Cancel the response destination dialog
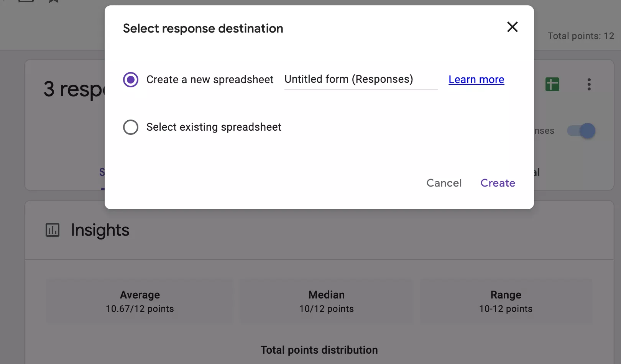 click(x=444, y=183)
